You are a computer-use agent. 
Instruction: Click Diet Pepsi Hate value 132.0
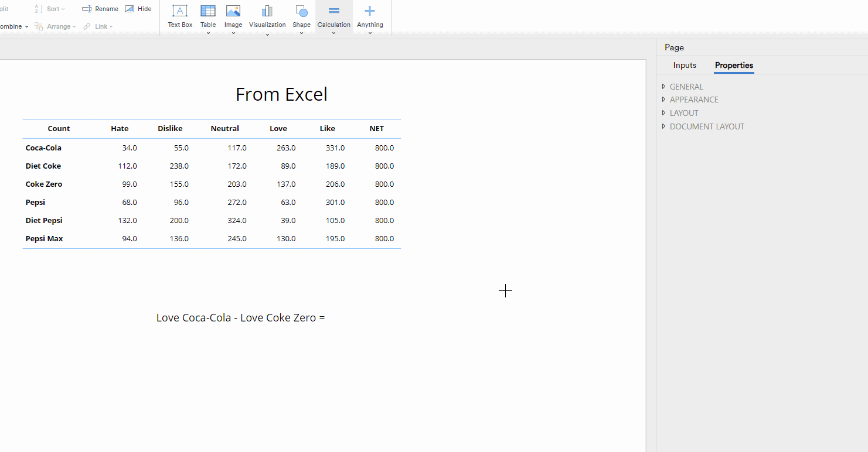pos(127,221)
